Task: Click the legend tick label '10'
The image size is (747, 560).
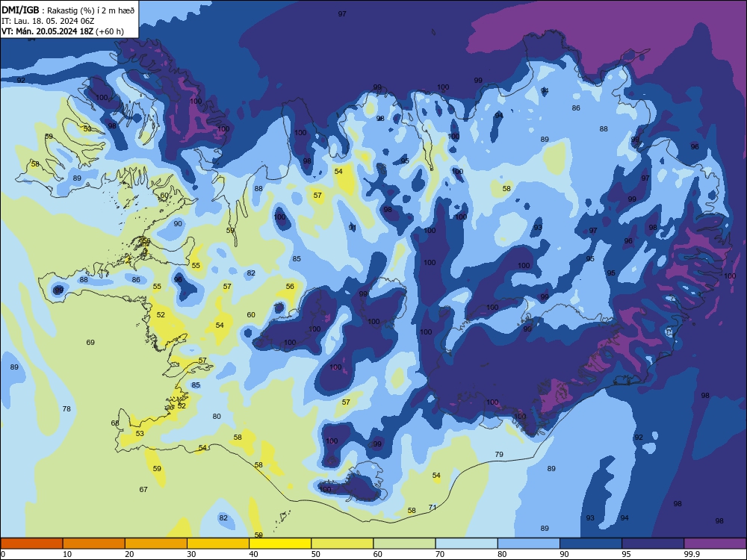Action: coord(67,554)
